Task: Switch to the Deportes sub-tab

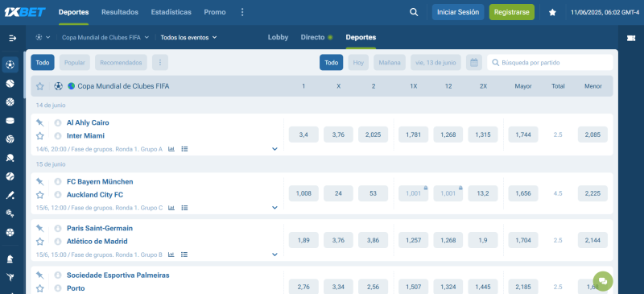Action: coord(361,37)
